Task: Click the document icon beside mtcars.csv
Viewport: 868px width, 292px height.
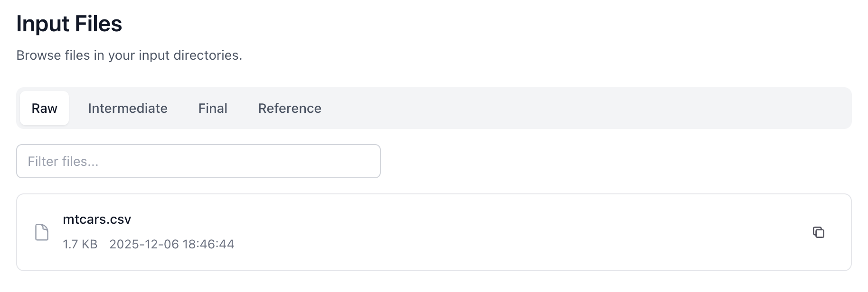Action: [x=42, y=232]
